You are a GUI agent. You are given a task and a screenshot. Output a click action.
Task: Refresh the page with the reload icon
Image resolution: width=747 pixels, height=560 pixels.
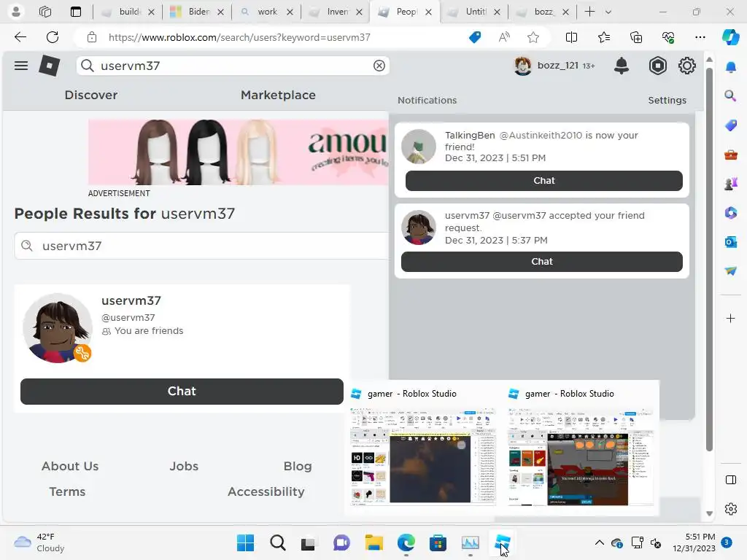point(53,37)
